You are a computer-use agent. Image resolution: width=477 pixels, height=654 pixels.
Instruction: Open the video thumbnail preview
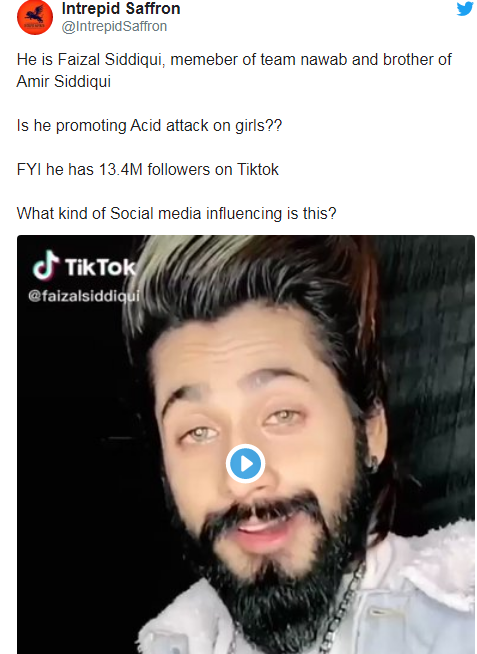pyautogui.click(x=246, y=445)
